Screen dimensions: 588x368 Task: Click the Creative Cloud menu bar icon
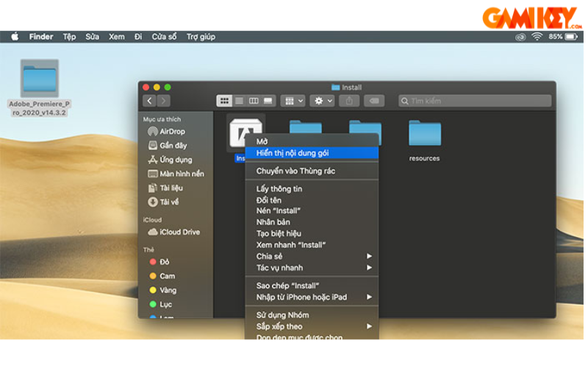coord(520,37)
